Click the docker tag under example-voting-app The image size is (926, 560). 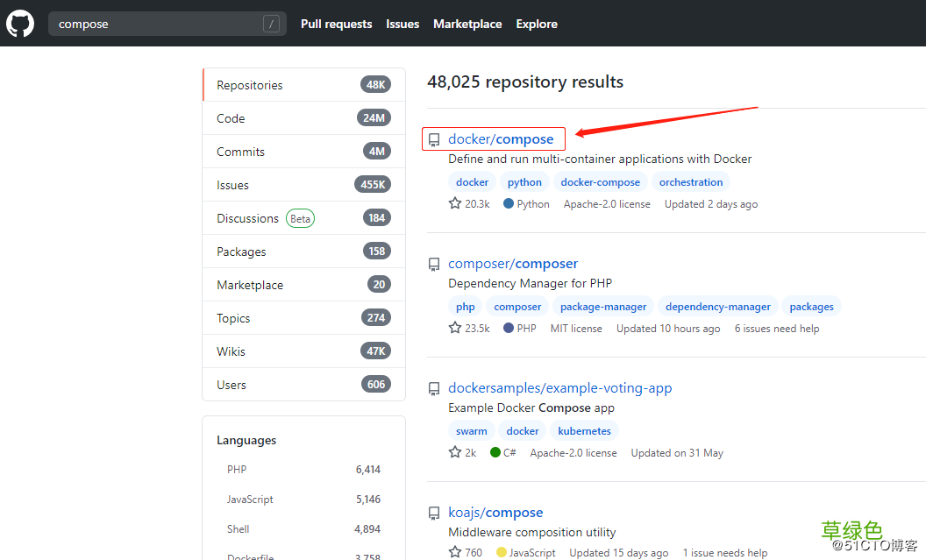point(523,431)
